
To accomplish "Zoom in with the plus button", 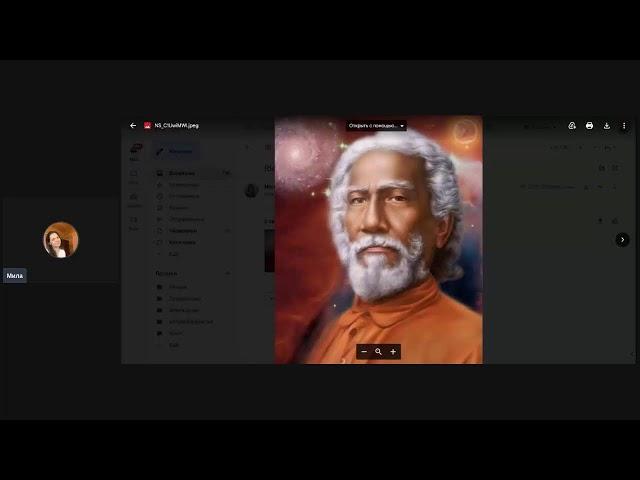I will [393, 351].
